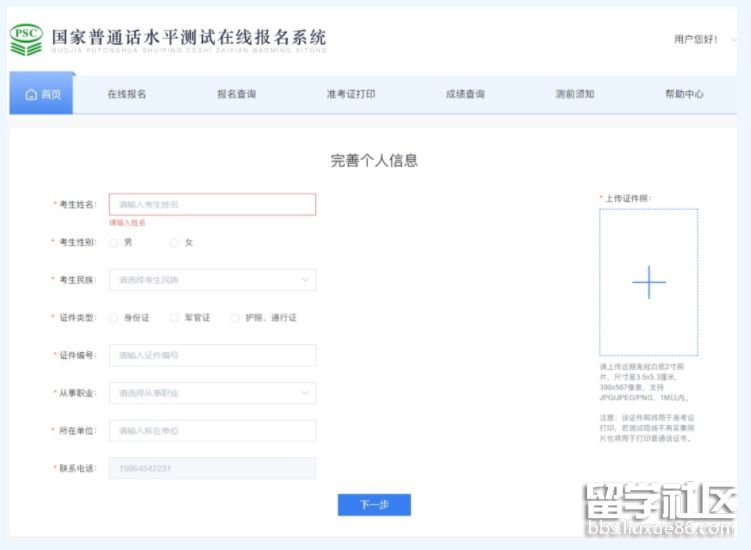
Task: Go to the 准考证打印 tab
Action: pos(351,94)
